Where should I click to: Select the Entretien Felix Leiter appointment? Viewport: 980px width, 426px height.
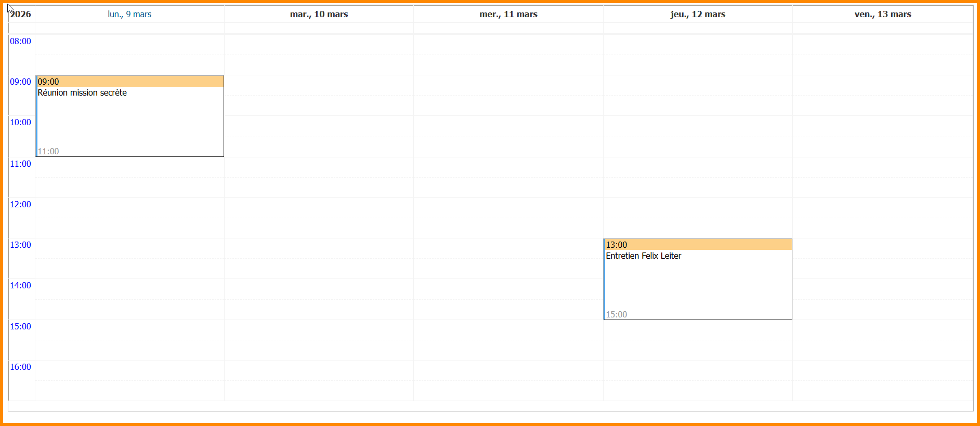tap(643, 256)
